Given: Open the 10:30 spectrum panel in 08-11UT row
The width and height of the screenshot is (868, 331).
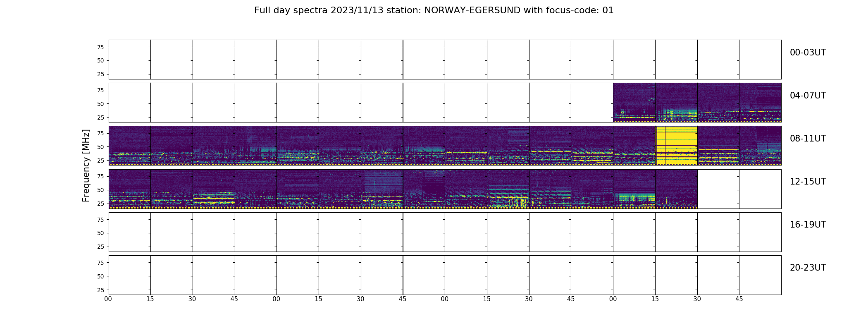Looking at the screenshot, I should click(550, 146).
